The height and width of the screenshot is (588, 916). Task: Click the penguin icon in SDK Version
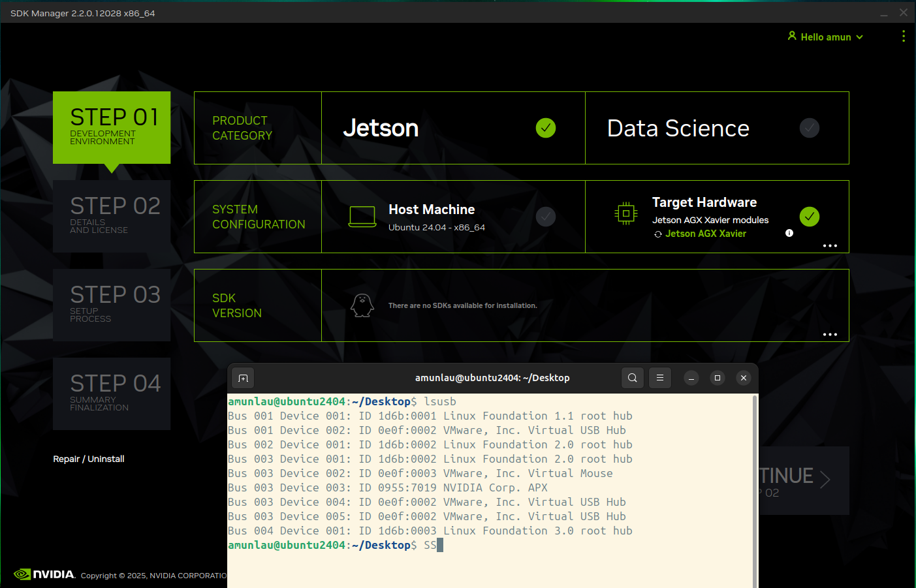pos(362,305)
